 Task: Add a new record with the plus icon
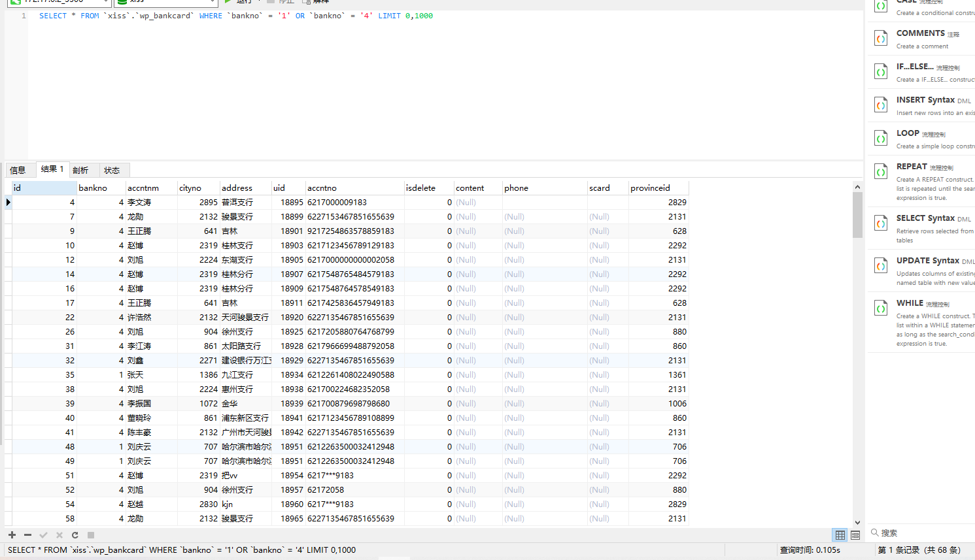(12, 535)
